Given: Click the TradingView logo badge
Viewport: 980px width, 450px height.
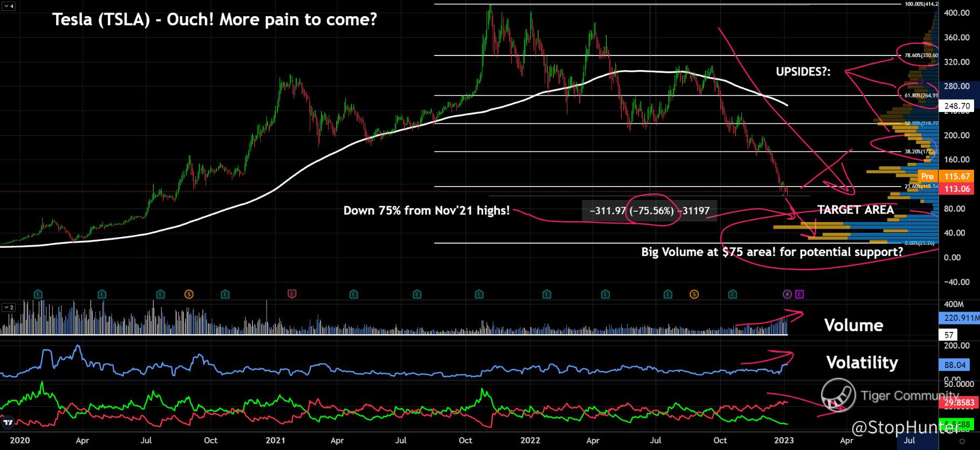Looking at the screenshot, I should pyautogui.click(x=8, y=422).
